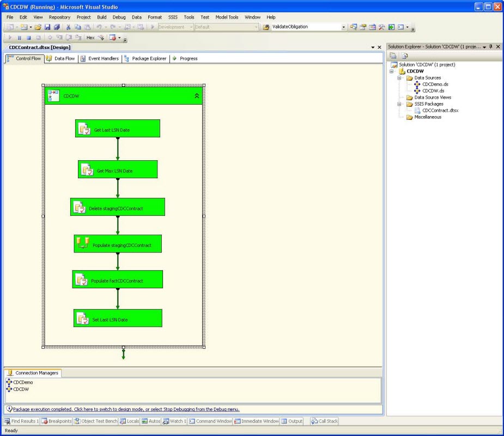Click the Connection Managers tab header
Screen dimensions: 504x436
coord(33,373)
